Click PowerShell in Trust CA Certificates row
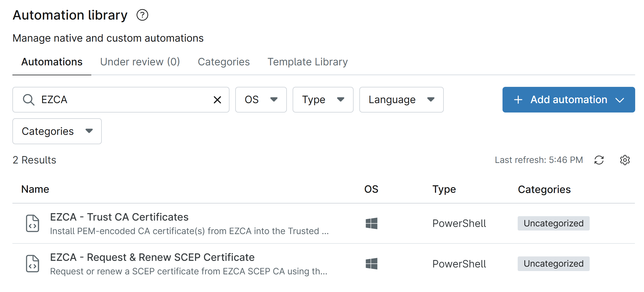 (x=459, y=223)
